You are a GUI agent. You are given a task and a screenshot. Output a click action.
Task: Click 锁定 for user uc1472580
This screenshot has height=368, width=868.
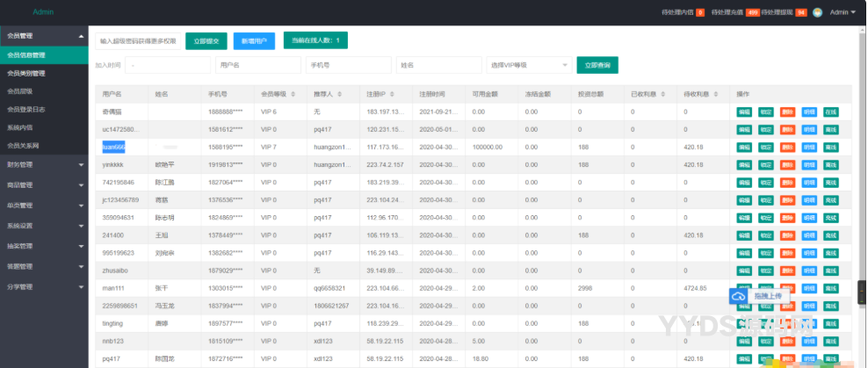(x=765, y=129)
